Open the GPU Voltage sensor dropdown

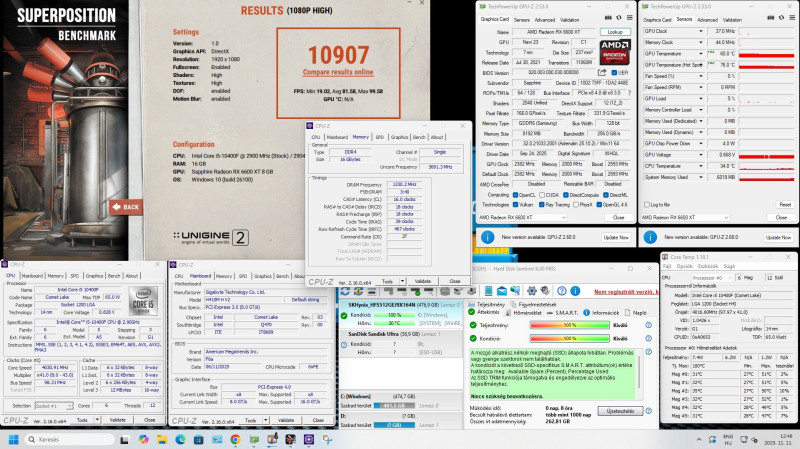pyautogui.click(x=701, y=155)
